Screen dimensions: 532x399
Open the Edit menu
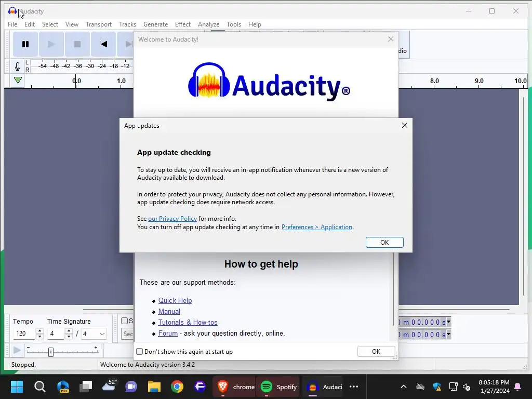click(x=30, y=24)
